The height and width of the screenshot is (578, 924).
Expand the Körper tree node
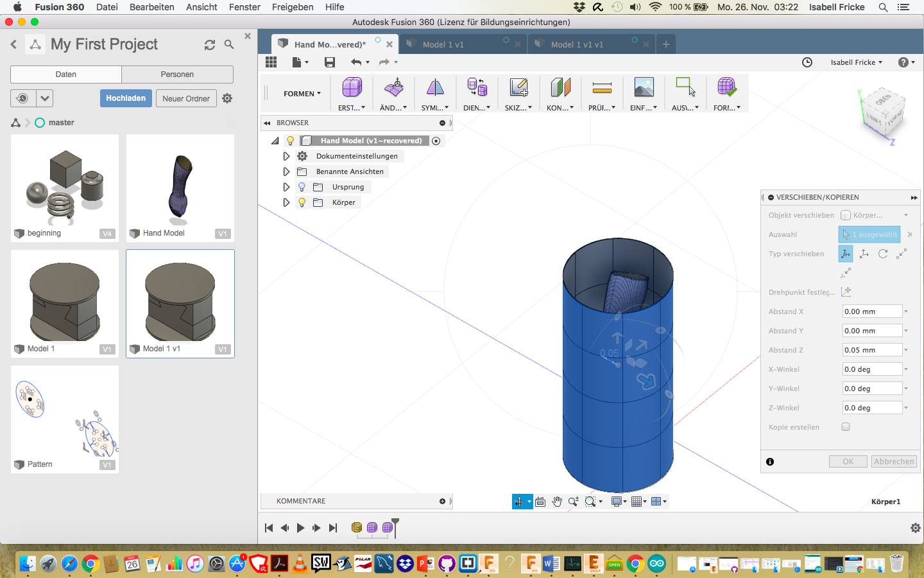coord(286,202)
